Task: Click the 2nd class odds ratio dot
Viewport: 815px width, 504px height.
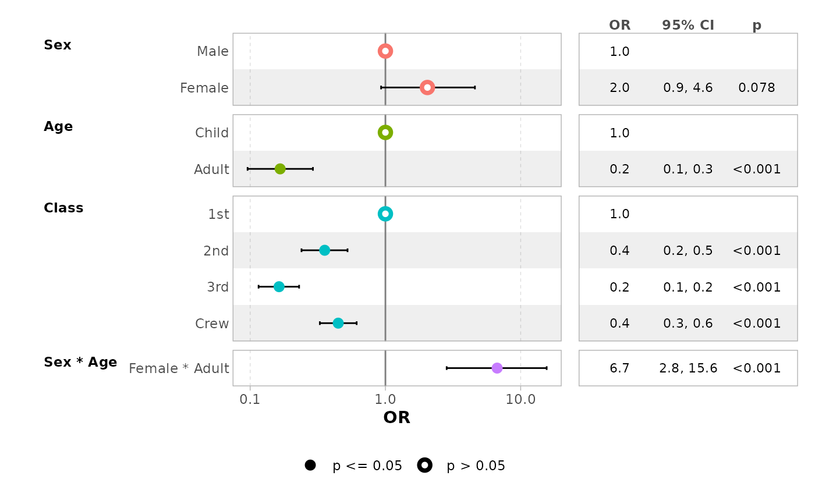Action: click(x=325, y=250)
